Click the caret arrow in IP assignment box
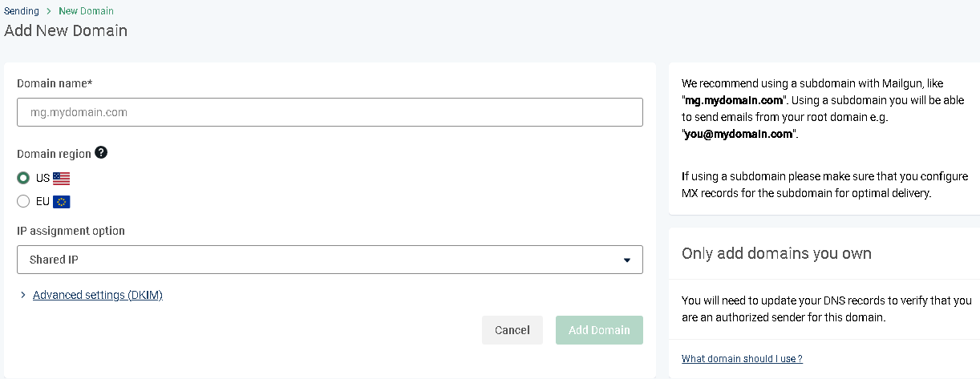The image size is (980, 379). click(x=626, y=260)
